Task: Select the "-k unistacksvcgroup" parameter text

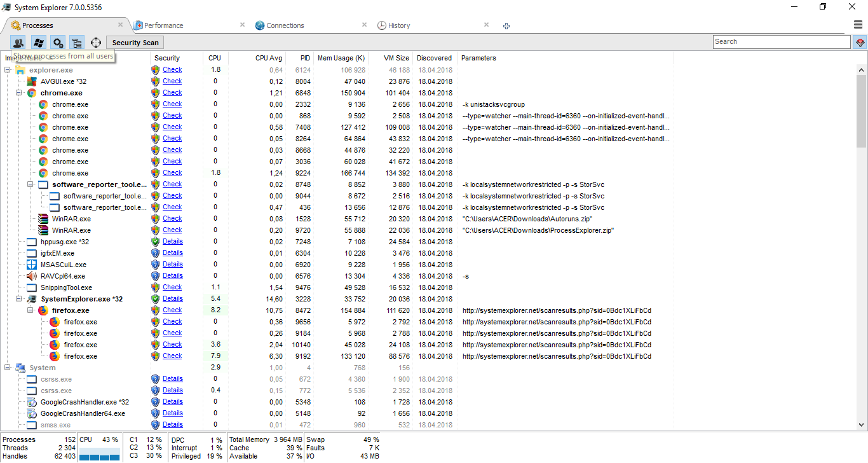Action: point(494,104)
